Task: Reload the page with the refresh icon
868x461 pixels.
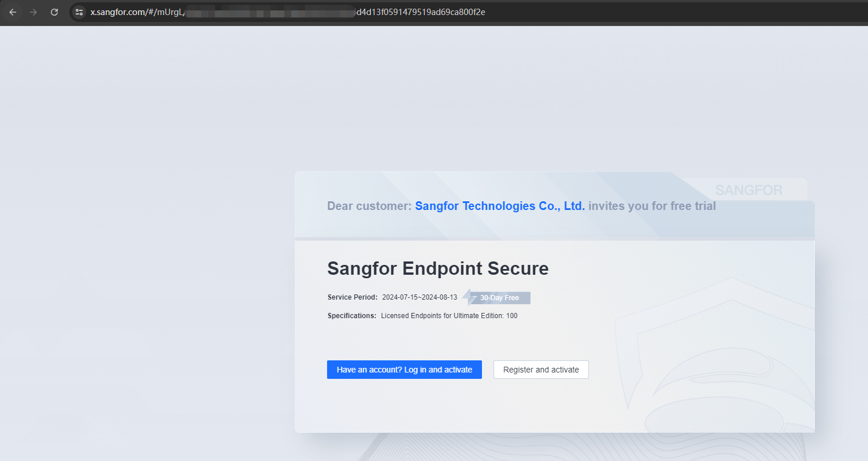Action: (54, 12)
